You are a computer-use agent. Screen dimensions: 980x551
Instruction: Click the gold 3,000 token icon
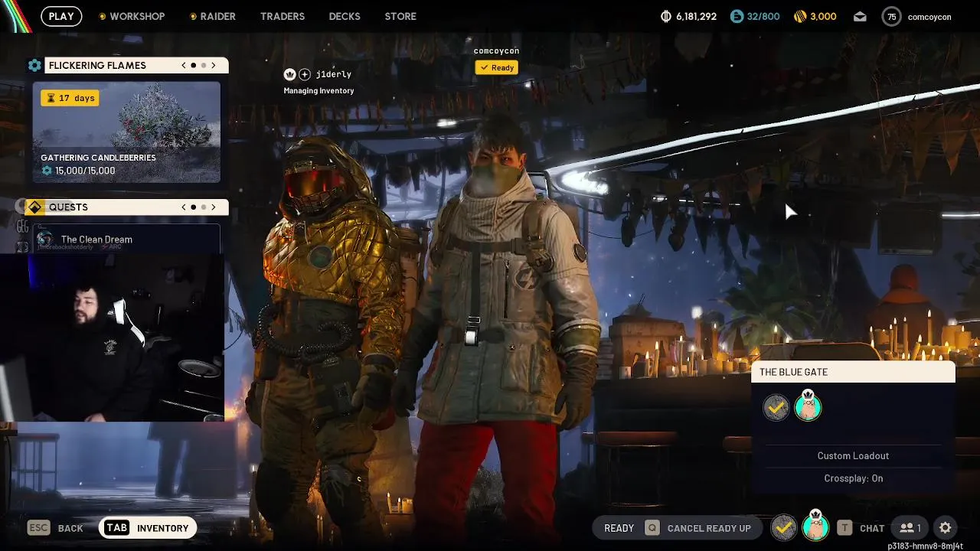(x=800, y=16)
